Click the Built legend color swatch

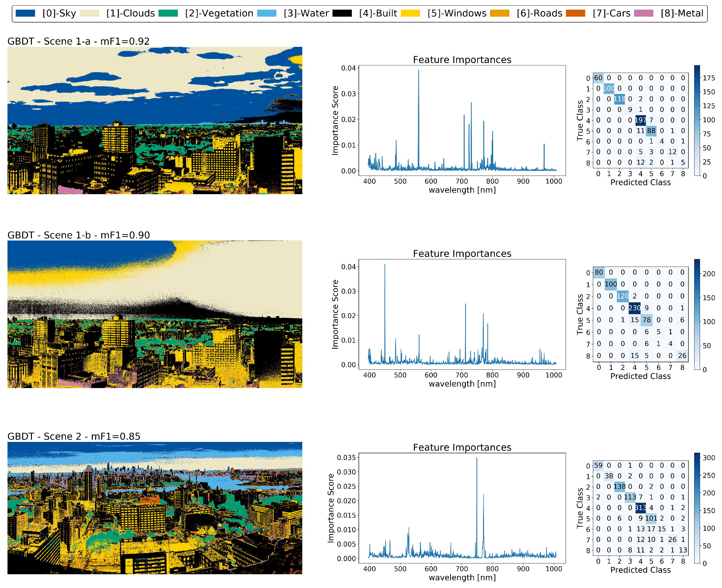(x=342, y=13)
